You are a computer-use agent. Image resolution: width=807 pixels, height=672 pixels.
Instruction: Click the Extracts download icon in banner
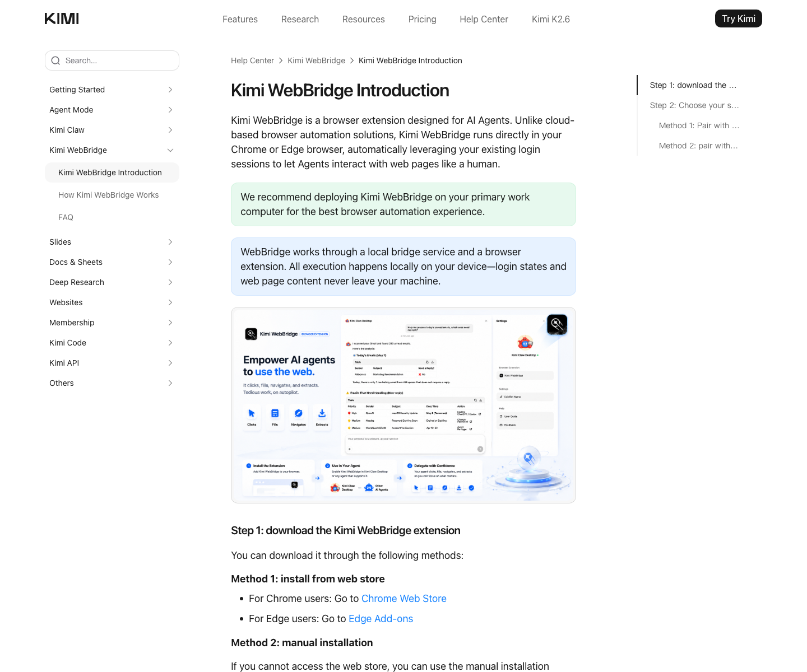322,413
